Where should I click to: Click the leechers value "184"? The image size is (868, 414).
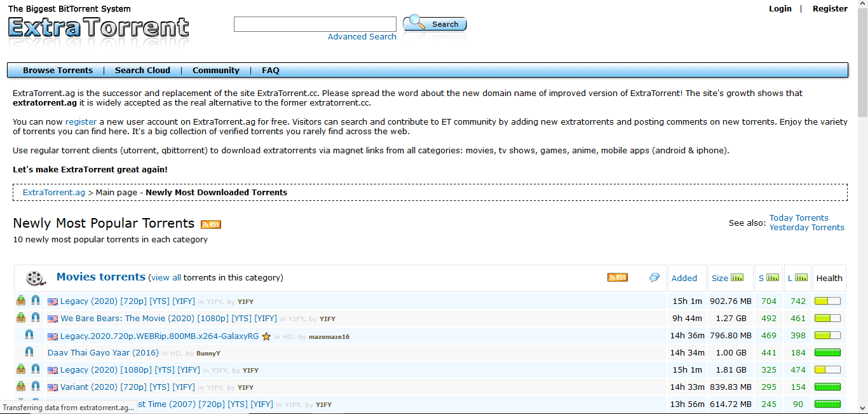click(798, 353)
